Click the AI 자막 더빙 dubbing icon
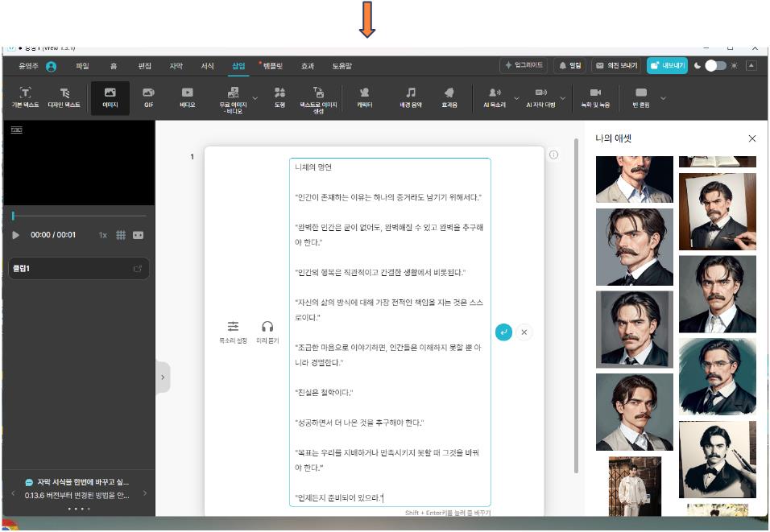This screenshot has width=770, height=532. pyautogui.click(x=540, y=97)
